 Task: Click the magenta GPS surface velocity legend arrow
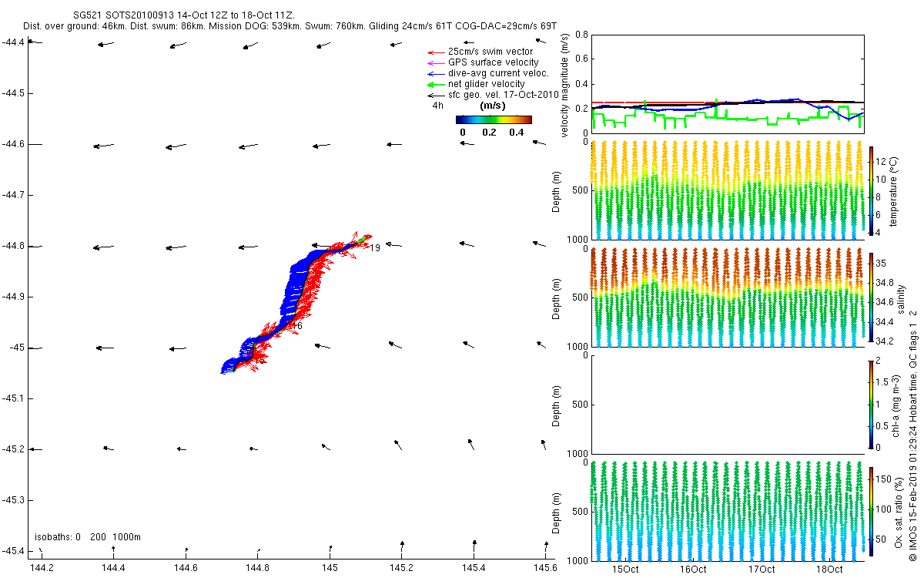pos(435,62)
